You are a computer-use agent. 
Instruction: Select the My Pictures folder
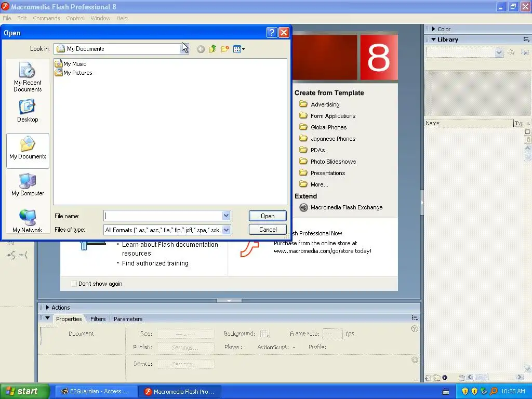pos(74,73)
